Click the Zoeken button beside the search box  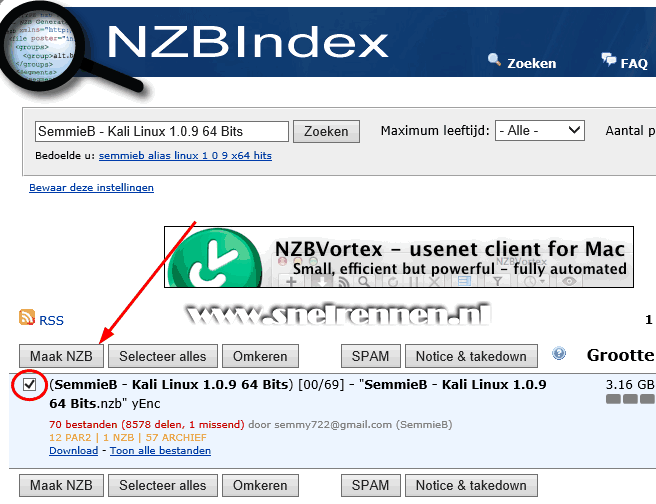point(326,131)
